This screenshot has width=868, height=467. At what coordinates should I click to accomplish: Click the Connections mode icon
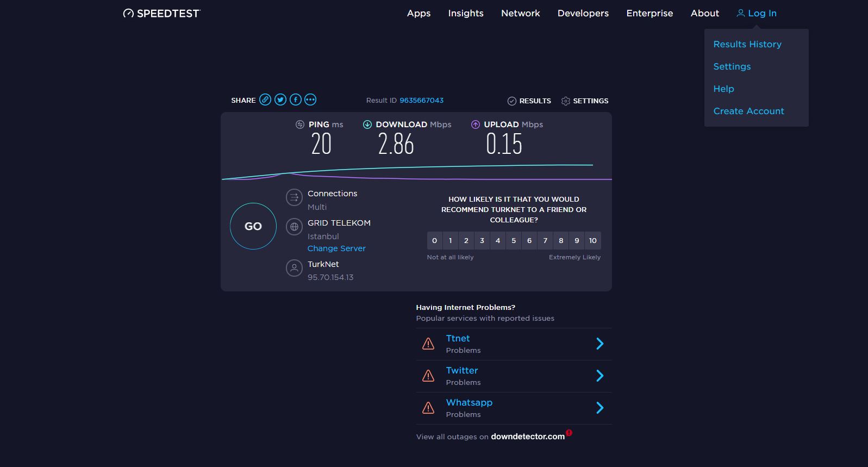(x=294, y=197)
